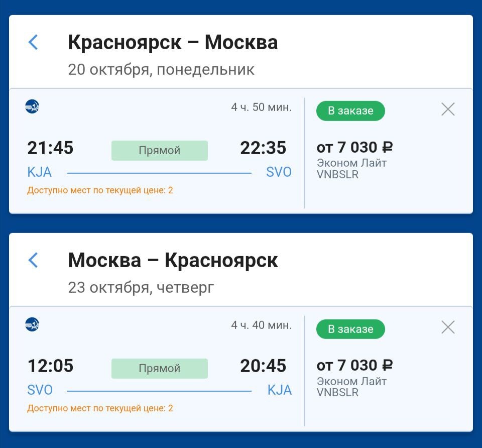Remove the 23 октября flight from order
The height and width of the screenshot is (448, 482).
click(x=447, y=327)
